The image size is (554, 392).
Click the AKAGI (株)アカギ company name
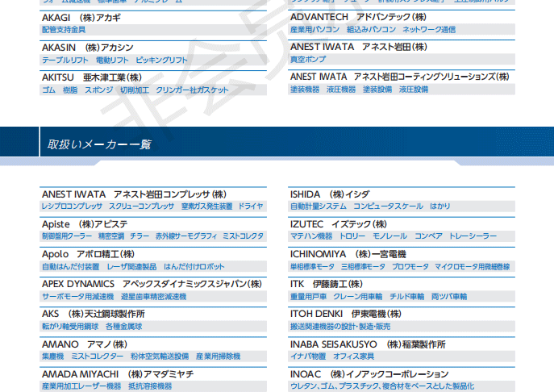pyautogui.click(x=81, y=18)
